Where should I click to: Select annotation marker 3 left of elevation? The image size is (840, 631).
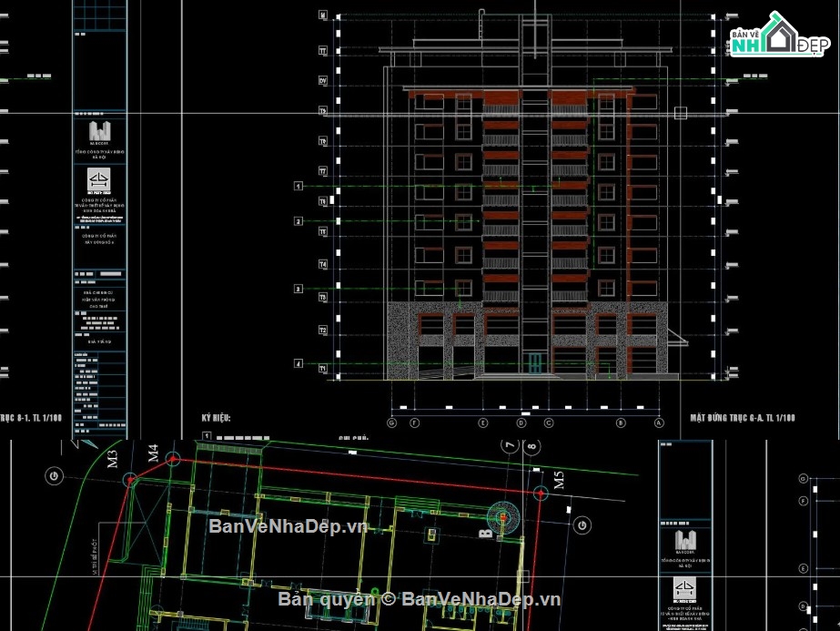point(299,289)
